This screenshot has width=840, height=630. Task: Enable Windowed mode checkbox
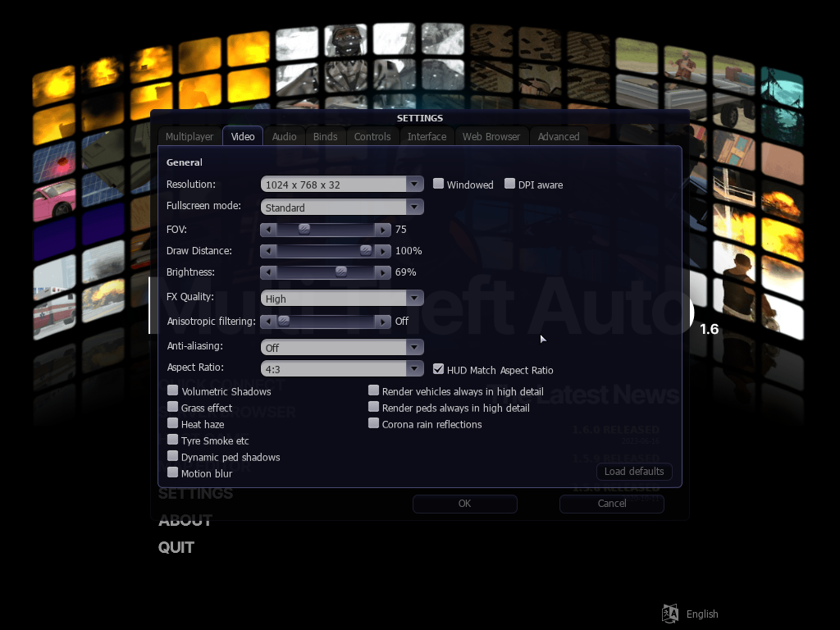point(438,184)
